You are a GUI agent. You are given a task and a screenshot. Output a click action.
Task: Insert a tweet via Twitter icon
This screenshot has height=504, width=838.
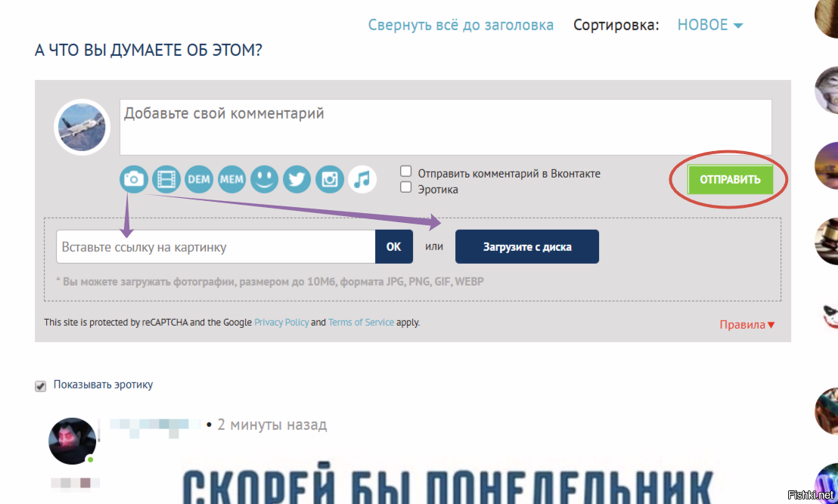tap(297, 179)
